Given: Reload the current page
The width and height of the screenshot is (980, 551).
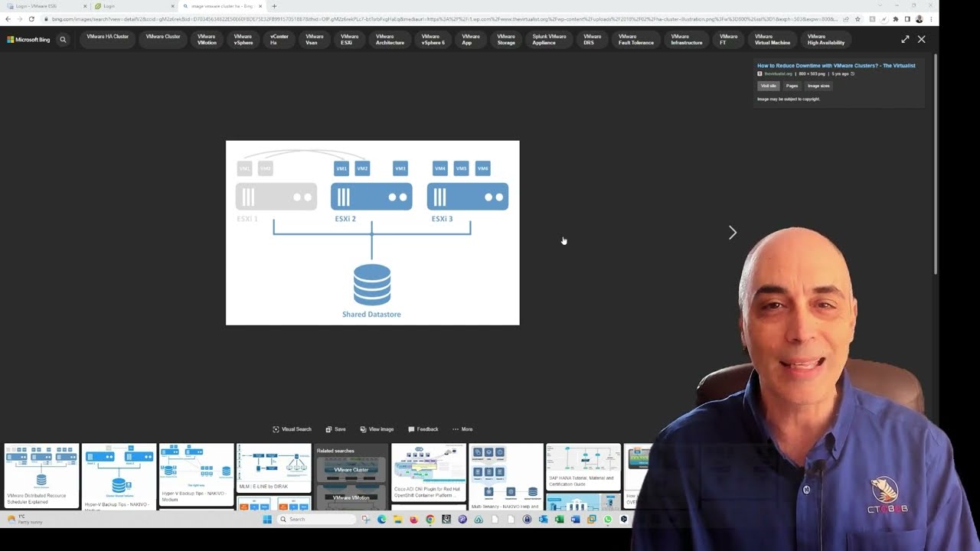Looking at the screenshot, I should pos(31,18).
